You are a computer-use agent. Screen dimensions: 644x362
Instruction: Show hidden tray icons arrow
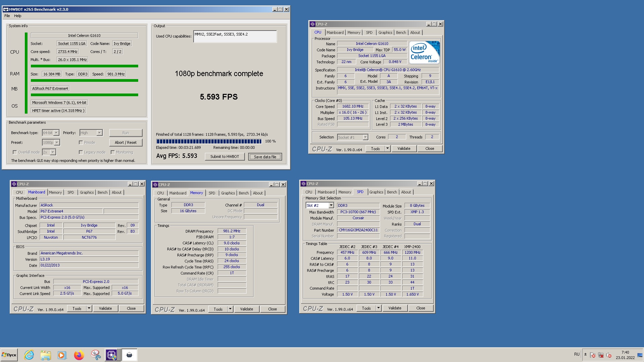coord(585,355)
